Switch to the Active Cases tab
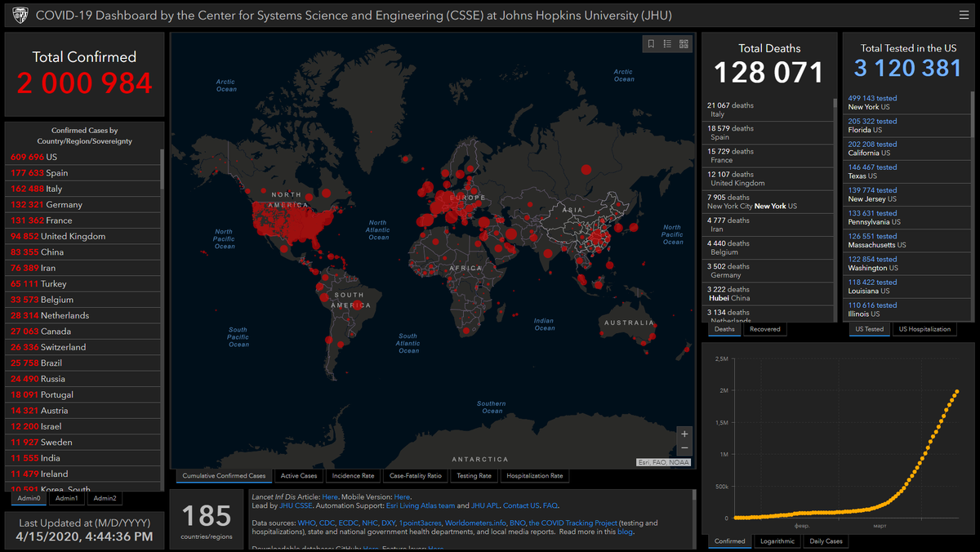980x552 pixels. [299, 475]
